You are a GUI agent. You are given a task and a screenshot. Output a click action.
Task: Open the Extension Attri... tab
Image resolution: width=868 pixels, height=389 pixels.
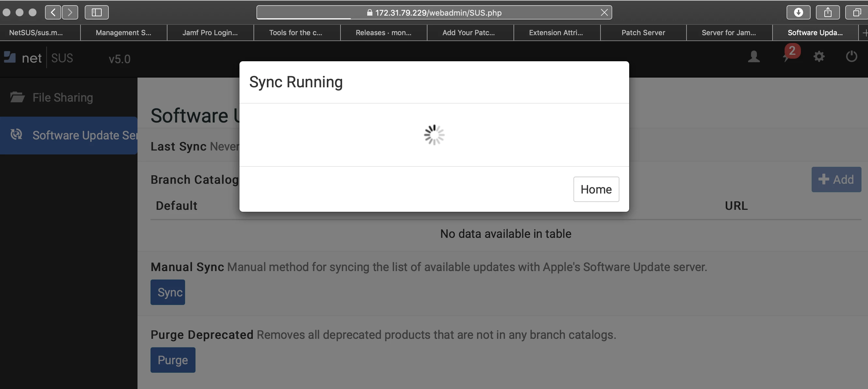coord(556,33)
